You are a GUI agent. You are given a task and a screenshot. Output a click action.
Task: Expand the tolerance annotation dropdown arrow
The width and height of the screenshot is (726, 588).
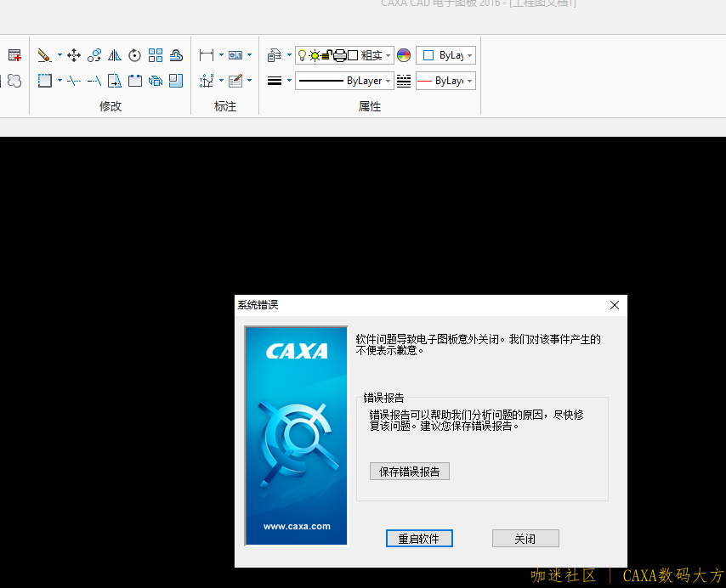250,55
